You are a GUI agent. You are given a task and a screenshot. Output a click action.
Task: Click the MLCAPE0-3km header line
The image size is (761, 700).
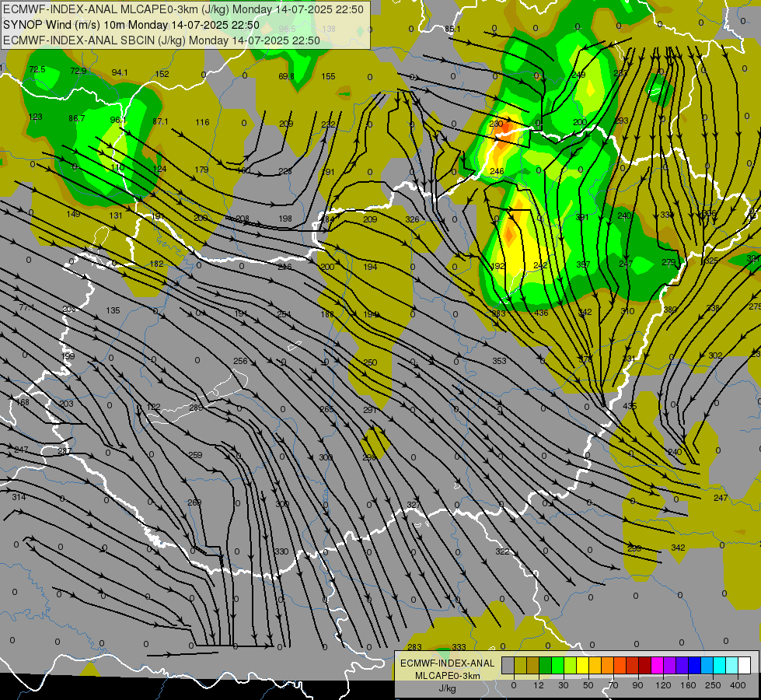click(183, 9)
